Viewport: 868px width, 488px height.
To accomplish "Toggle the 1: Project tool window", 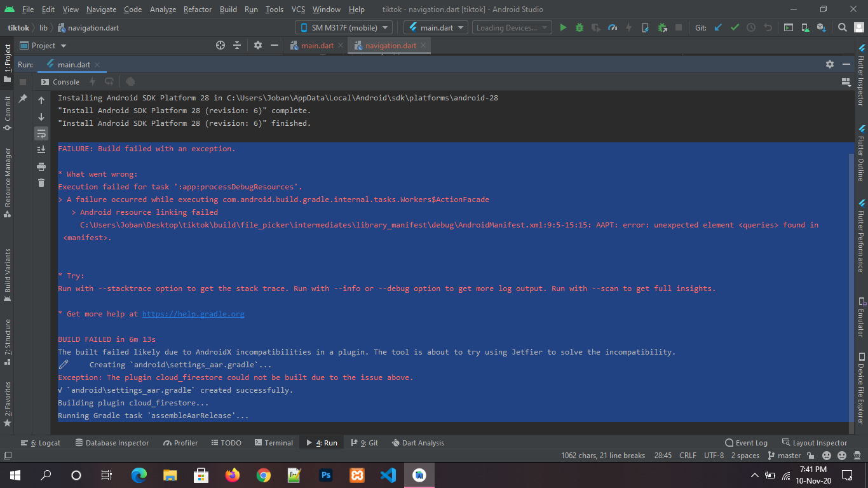I will (x=7, y=64).
